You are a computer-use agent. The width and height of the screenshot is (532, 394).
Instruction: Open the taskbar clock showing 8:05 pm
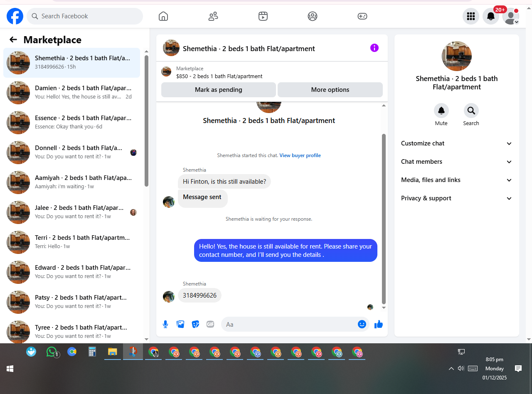coord(495,368)
